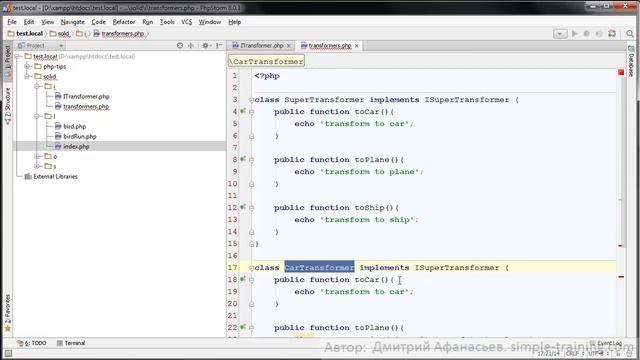
Task: Fold the CarTransformer class on line 17
Action: click(x=251, y=268)
